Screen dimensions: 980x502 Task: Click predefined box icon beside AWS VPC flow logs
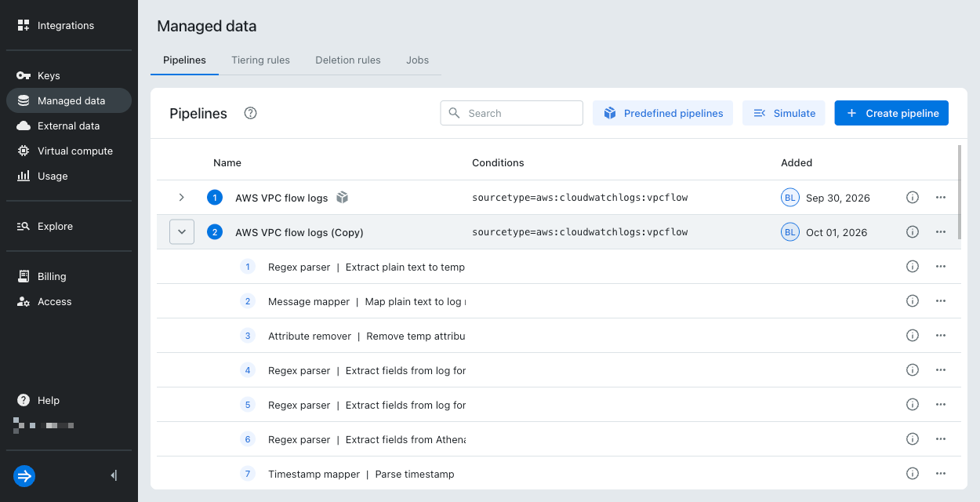[342, 198]
